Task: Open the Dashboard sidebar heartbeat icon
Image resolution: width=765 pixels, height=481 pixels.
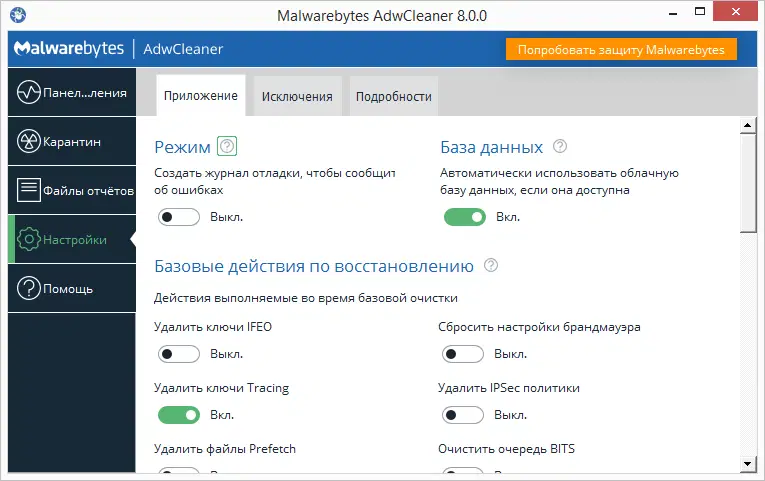Action: point(29,92)
